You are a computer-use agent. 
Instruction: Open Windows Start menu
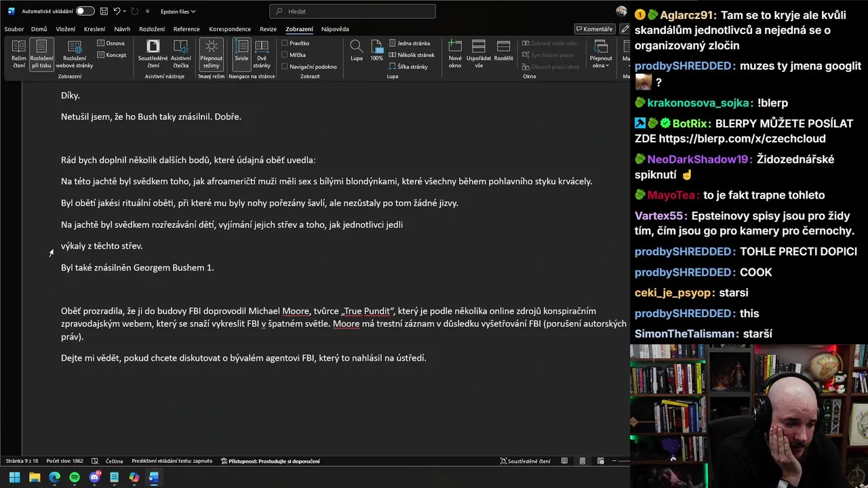14,477
